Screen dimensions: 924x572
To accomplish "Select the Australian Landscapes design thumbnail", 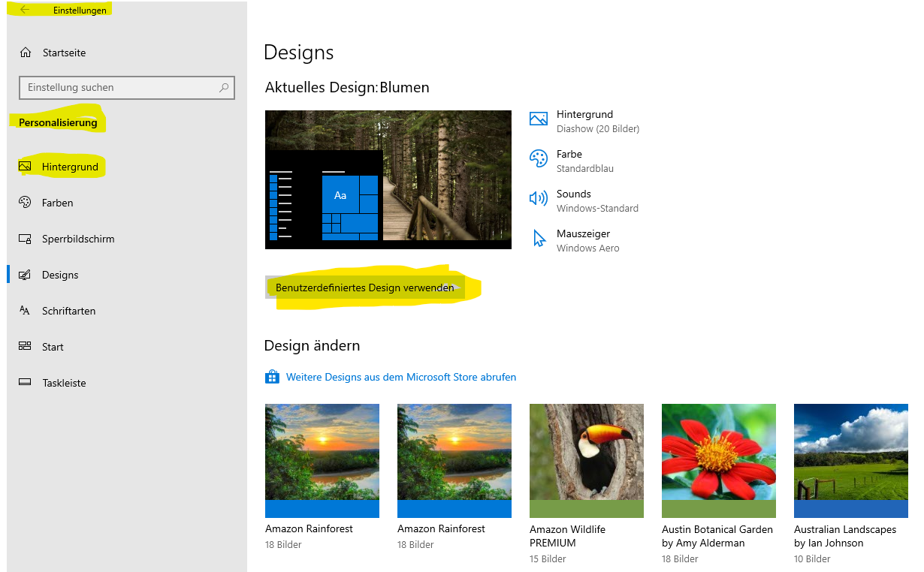I will 851,461.
